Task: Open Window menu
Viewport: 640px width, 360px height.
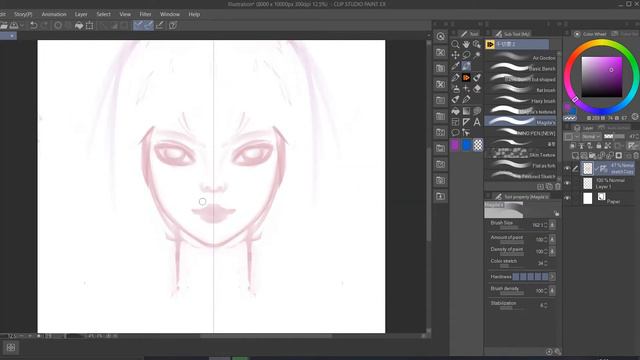Action: 170,14
